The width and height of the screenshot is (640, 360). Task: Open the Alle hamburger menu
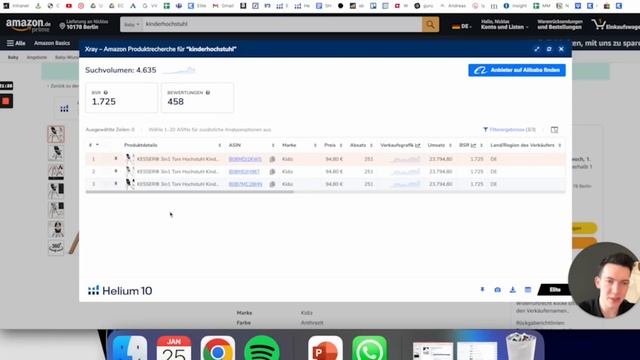pyautogui.click(x=16, y=43)
